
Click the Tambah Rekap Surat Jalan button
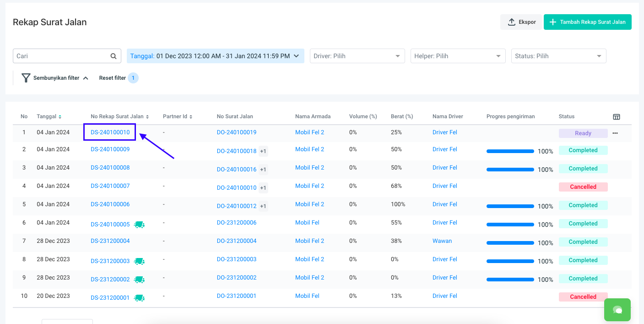pos(587,22)
